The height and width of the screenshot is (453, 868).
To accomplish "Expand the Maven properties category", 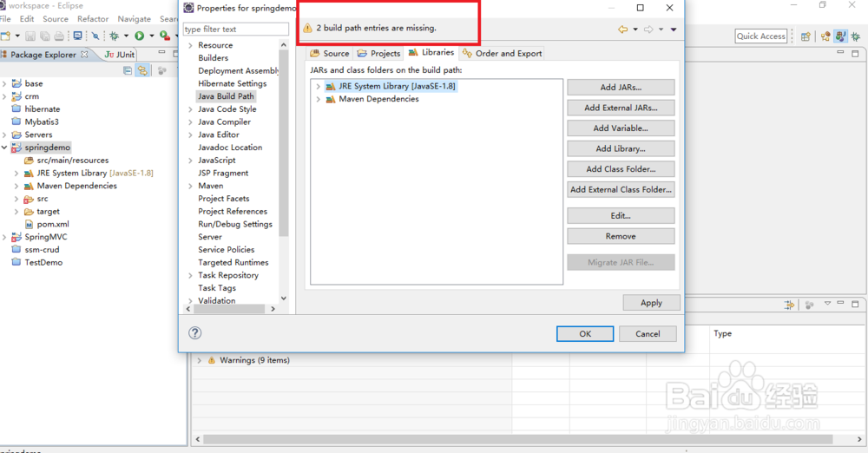I will coord(190,186).
